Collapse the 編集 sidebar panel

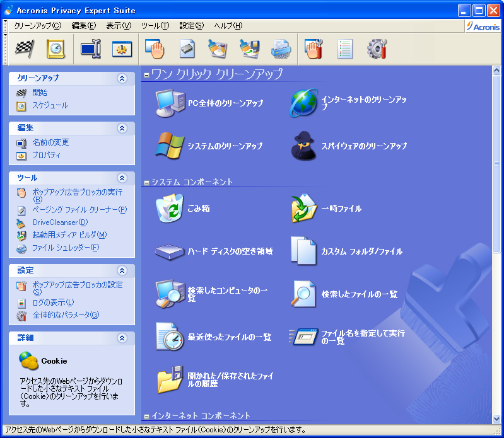click(x=122, y=128)
